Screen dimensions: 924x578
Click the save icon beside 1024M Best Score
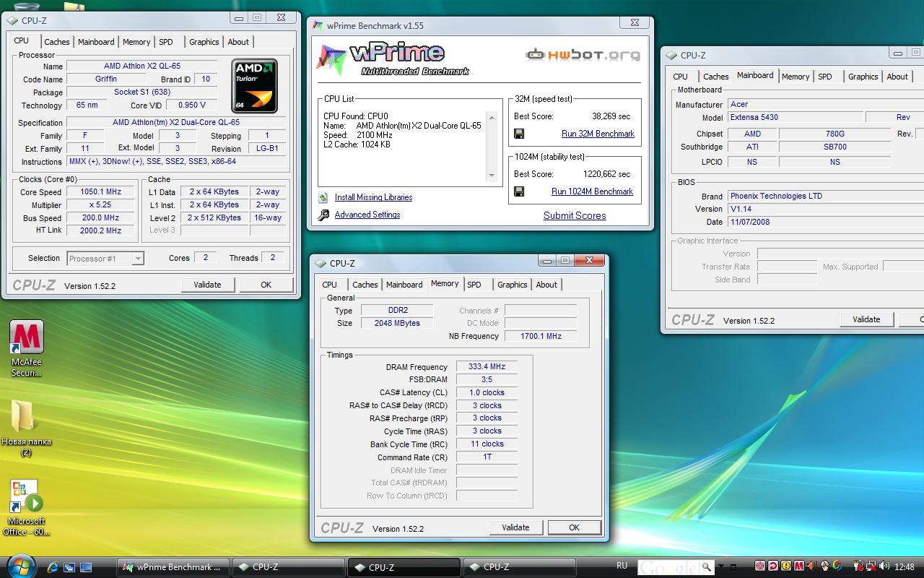point(519,191)
